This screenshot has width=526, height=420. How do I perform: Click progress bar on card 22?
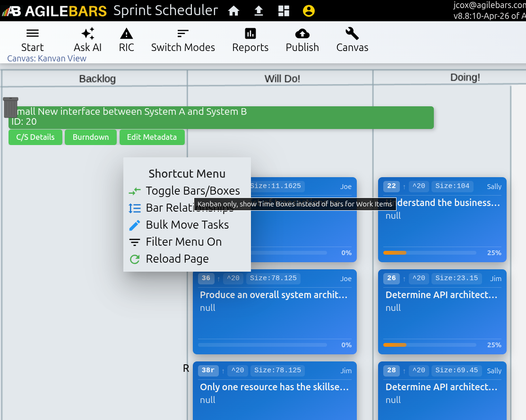tap(430, 253)
